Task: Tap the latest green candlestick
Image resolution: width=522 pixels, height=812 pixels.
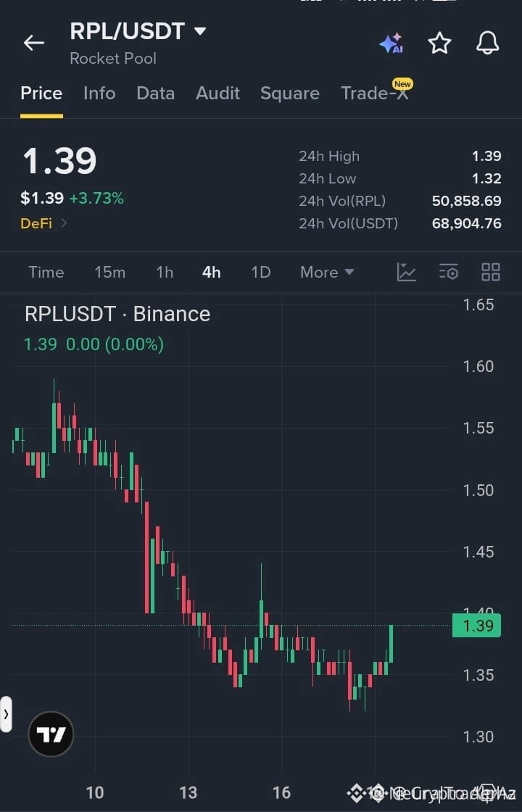Action: (x=391, y=644)
